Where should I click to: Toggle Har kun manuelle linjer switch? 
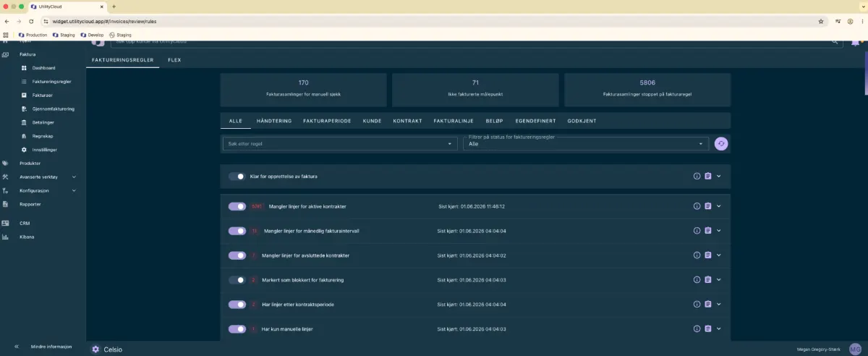237,329
